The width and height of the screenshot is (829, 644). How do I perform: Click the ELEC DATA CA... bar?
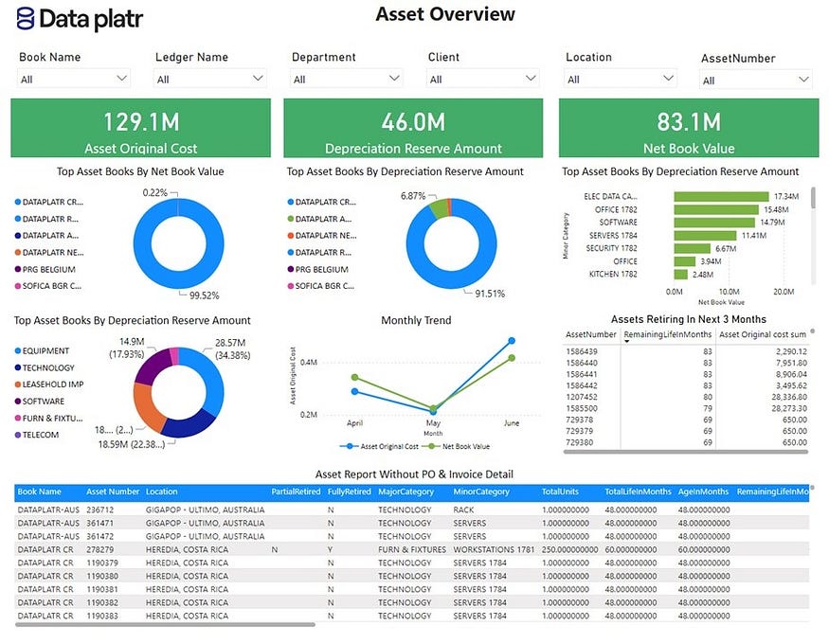[x=721, y=197]
